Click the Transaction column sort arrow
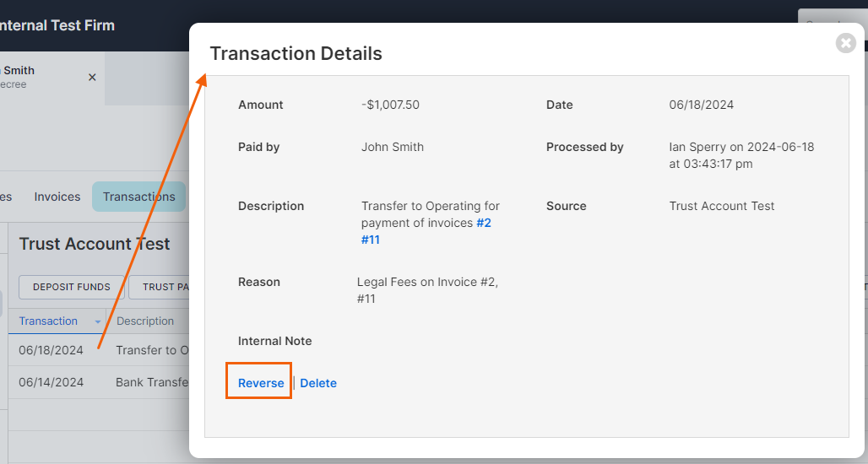 pyautogui.click(x=97, y=322)
